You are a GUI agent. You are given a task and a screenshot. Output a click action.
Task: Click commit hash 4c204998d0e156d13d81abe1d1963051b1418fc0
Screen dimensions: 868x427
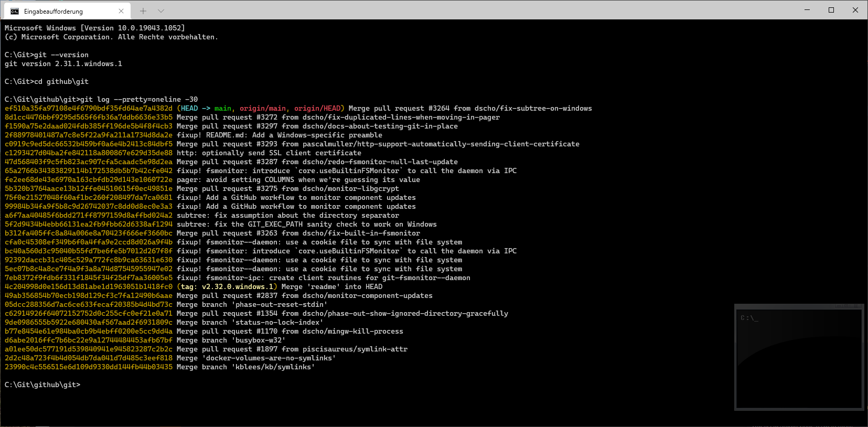tap(89, 287)
